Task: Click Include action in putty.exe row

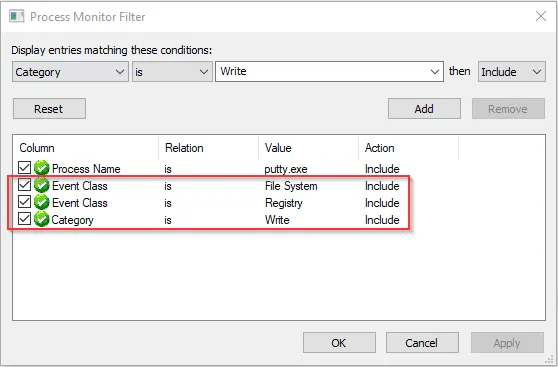Action: (382, 169)
